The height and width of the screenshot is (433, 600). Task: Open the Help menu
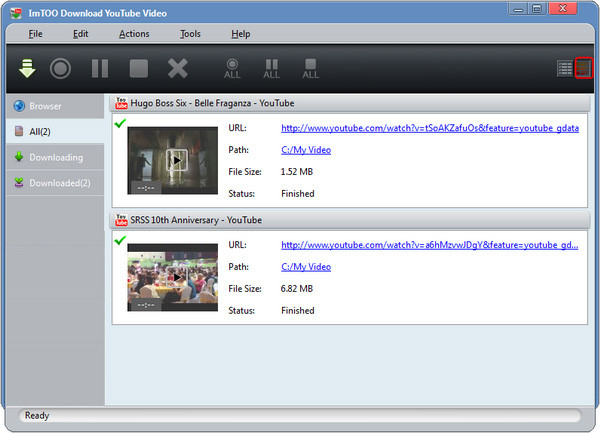click(240, 34)
